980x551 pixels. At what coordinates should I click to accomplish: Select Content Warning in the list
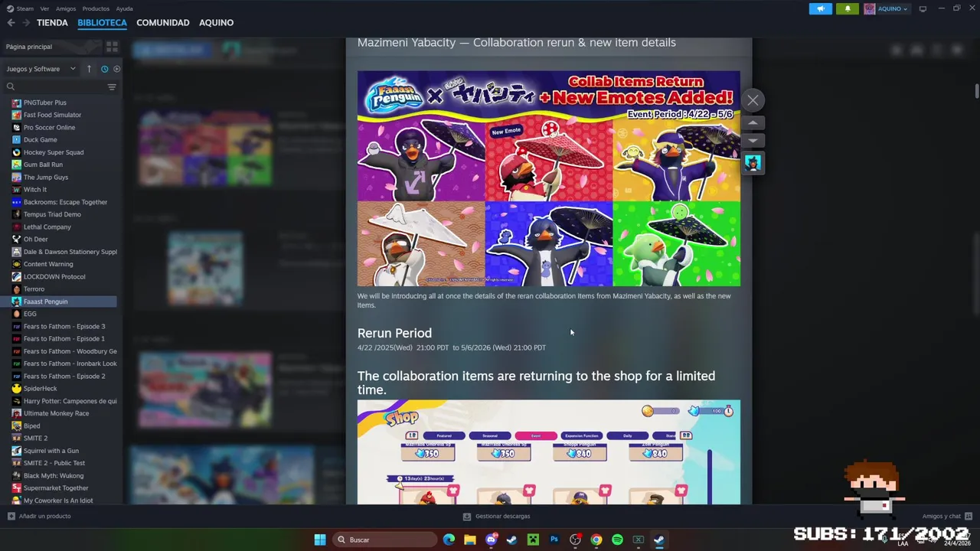(x=48, y=264)
